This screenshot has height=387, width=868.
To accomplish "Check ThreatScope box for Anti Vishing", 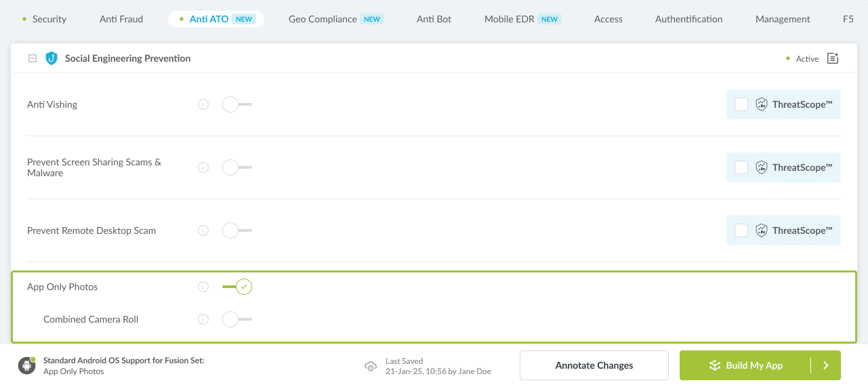I will coord(741,104).
